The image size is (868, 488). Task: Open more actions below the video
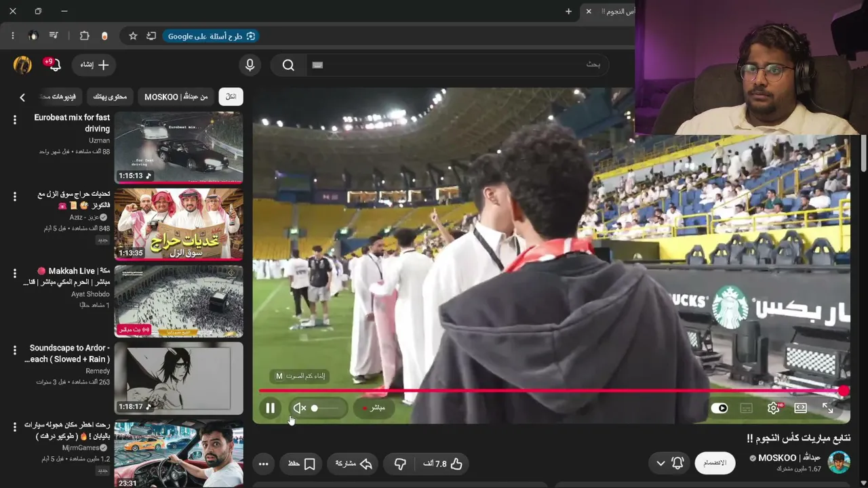point(264,464)
